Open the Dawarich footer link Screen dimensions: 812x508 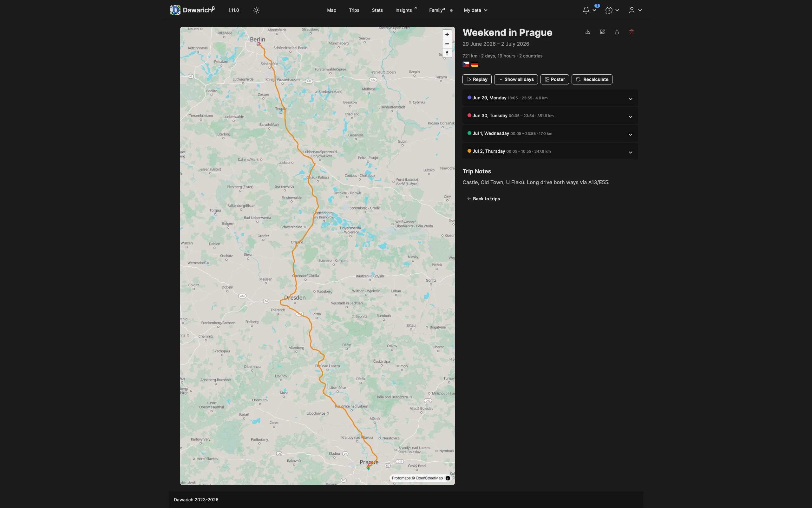(x=184, y=500)
